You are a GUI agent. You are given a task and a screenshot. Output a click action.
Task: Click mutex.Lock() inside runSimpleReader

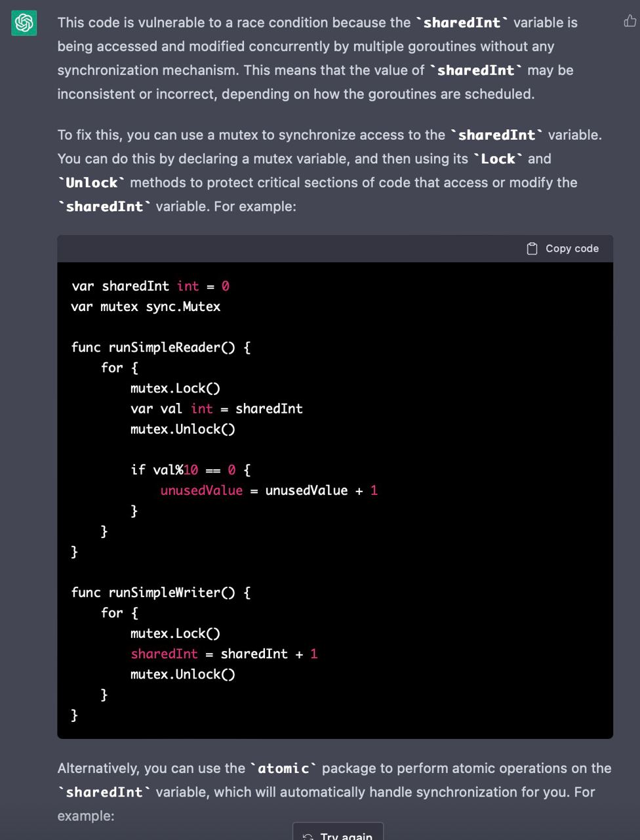click(x=175, y=388)
